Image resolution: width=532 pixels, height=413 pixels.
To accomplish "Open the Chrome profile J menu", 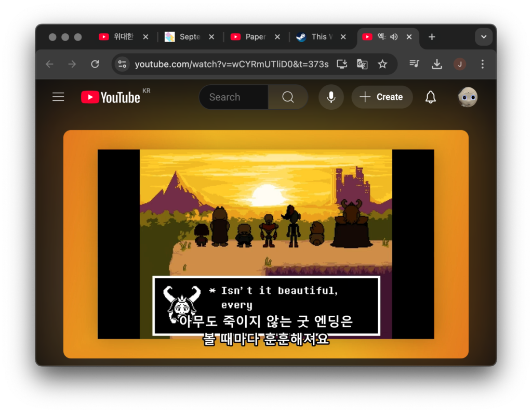I will pyautogui.click(x=460, y=64).
